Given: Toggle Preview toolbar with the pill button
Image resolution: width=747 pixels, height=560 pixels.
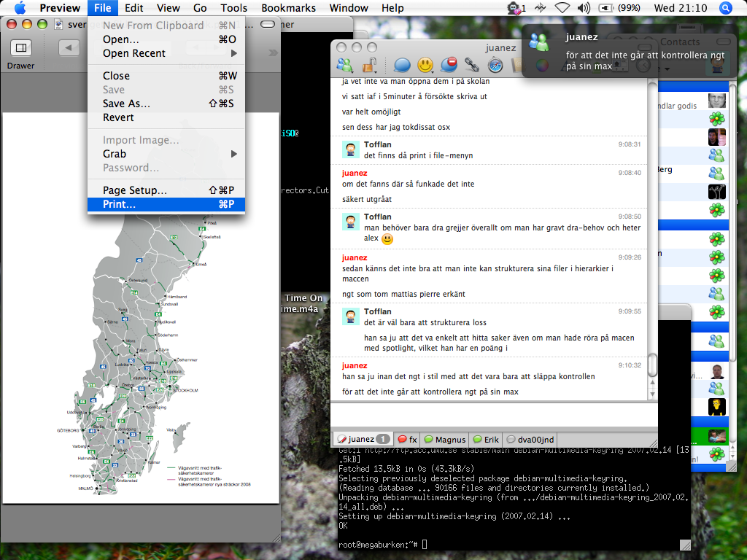Looking at the screenshot, I should coord(268,24).
